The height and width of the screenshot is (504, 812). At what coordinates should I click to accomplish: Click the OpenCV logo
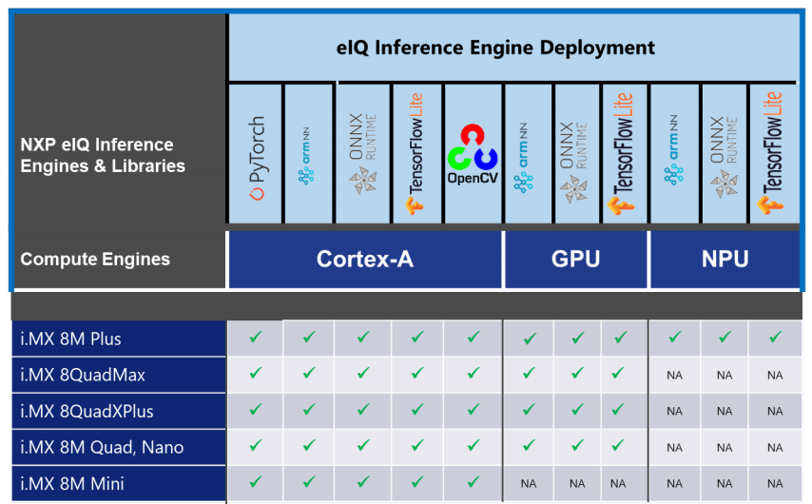(x=473, y=154)
